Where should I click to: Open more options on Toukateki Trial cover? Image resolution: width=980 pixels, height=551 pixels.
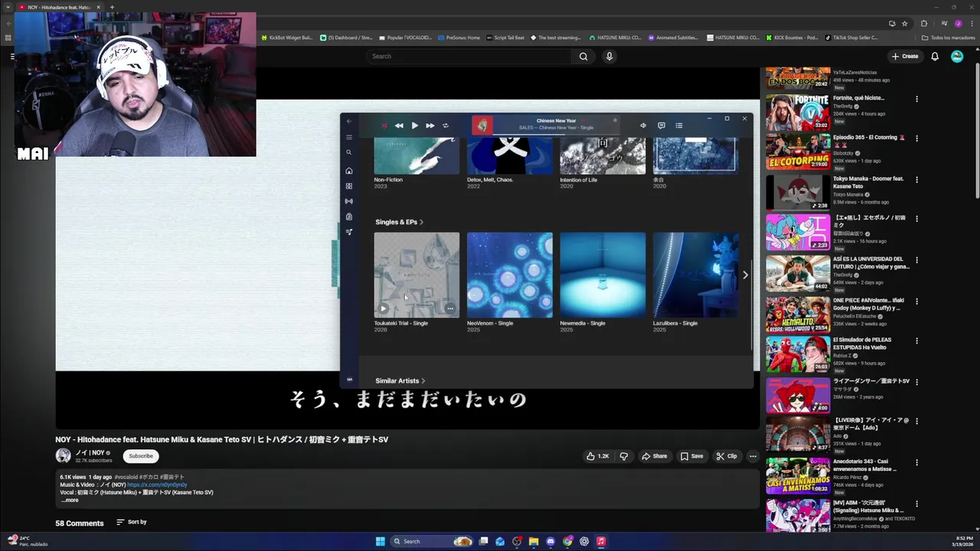(450, 308)
